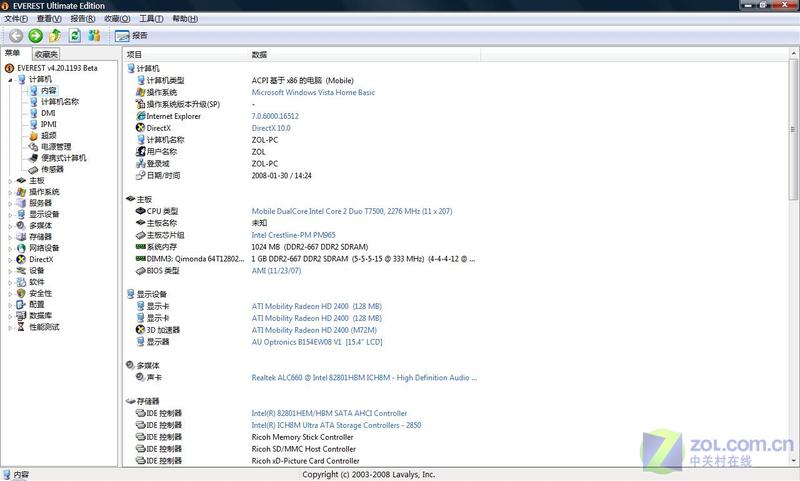Expand the 主板 tree node
800x481 pixels.
pos(10,181)
